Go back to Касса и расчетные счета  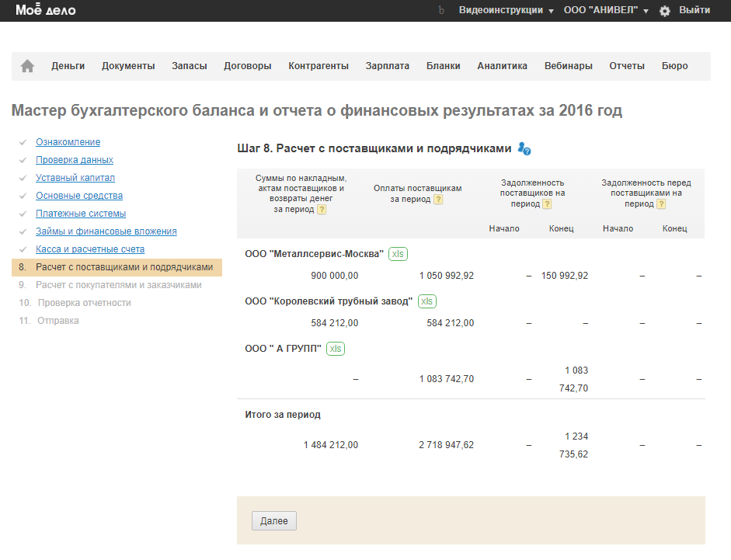pyautogui.click(x=90, y=249)
